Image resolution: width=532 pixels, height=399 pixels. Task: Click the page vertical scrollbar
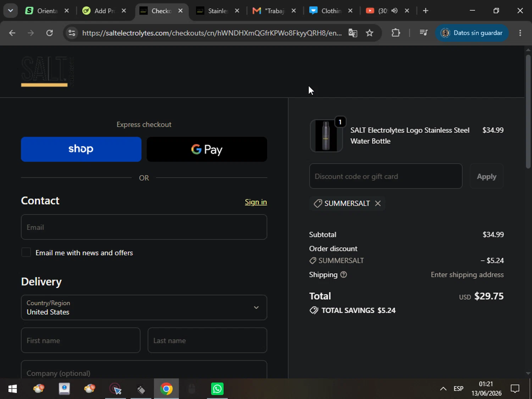(x=528, y=112)
